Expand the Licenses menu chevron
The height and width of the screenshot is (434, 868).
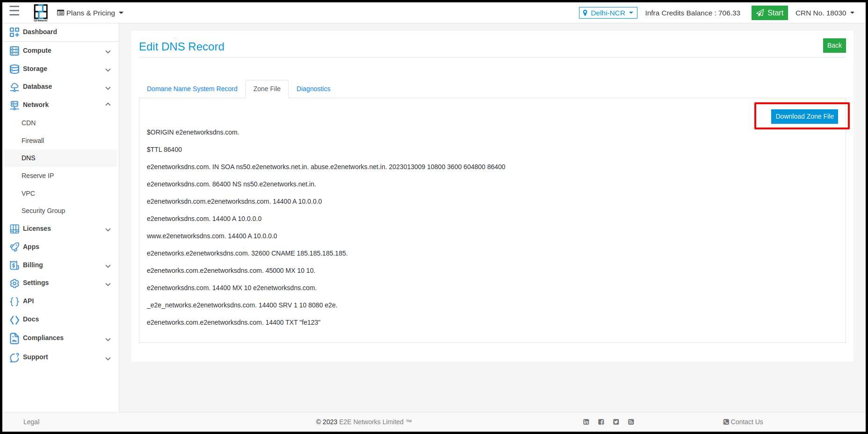pos(108,229)
